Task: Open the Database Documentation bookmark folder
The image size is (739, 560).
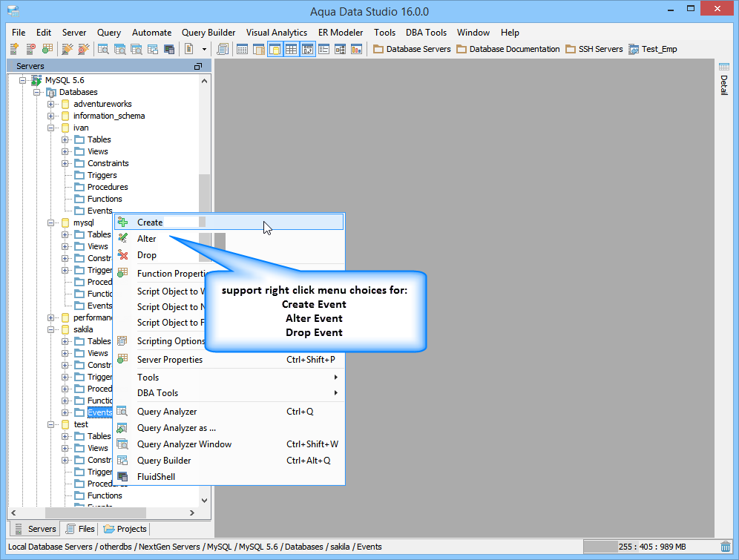Action: coord(508,49)
